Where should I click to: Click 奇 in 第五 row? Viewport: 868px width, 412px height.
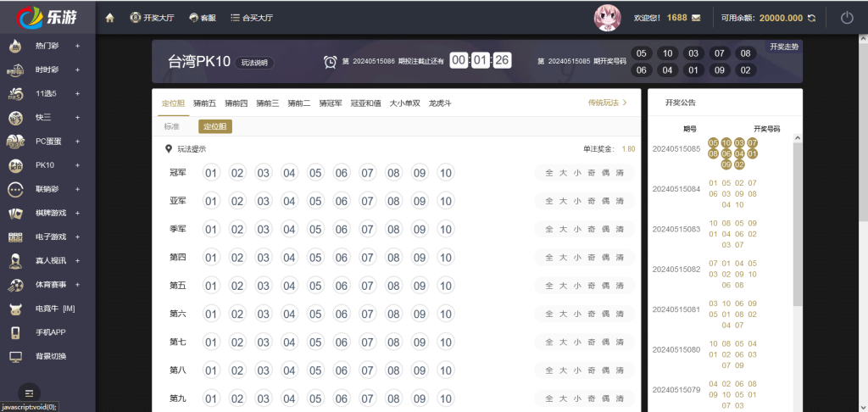click(x=591, y=286)
